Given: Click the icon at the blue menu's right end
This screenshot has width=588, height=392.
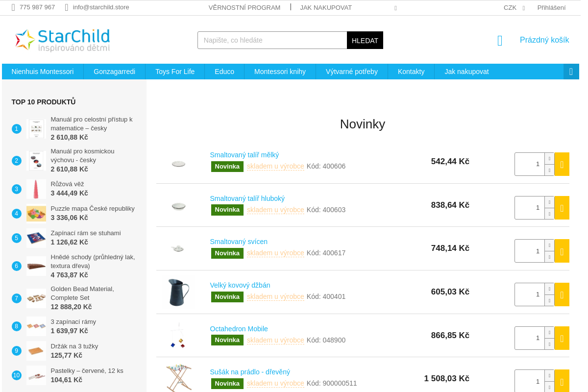Looking at the screenshot, I should click(571, 72).
